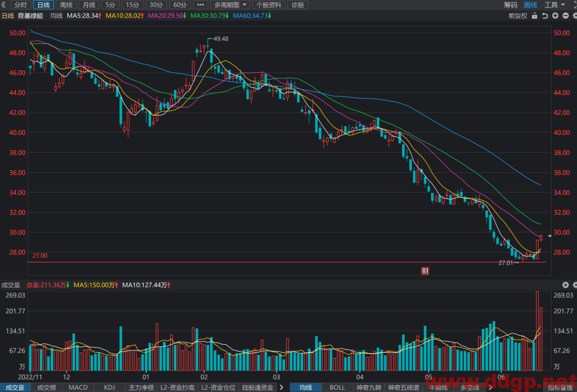Click the undo arrow icon in chart toolbar
This screenshot has height=392, width=577.
[545, 16]
